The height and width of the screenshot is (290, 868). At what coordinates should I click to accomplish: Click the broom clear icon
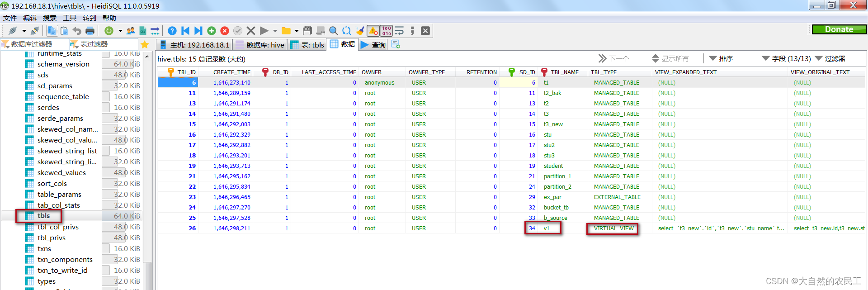tap(360, 31)
